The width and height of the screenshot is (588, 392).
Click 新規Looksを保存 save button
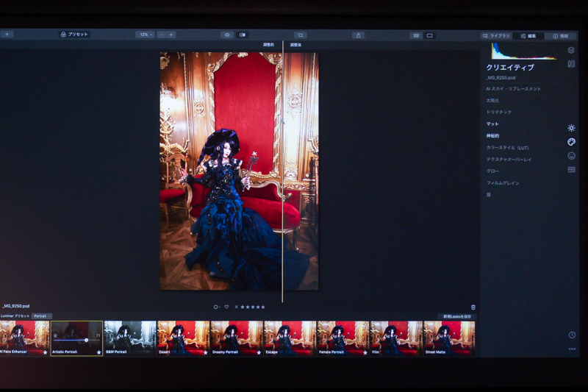457,316
